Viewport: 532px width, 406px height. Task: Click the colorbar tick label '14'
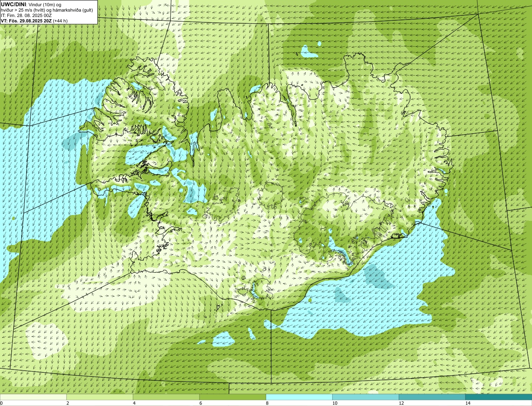(x=468, y=403)
